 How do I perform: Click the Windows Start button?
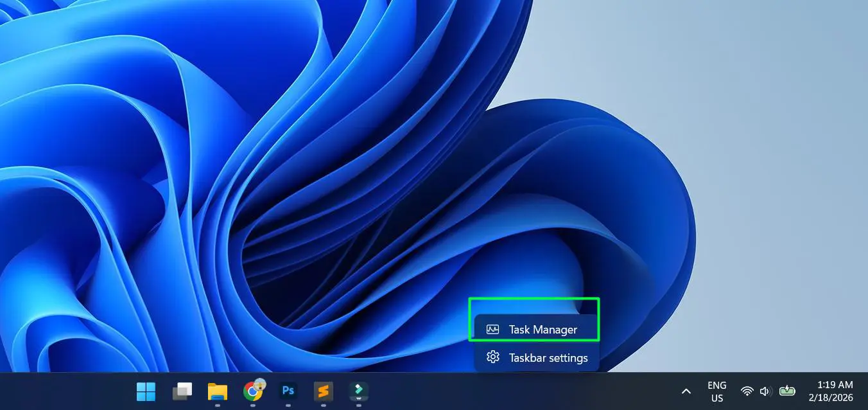click(x=146, y=391)
